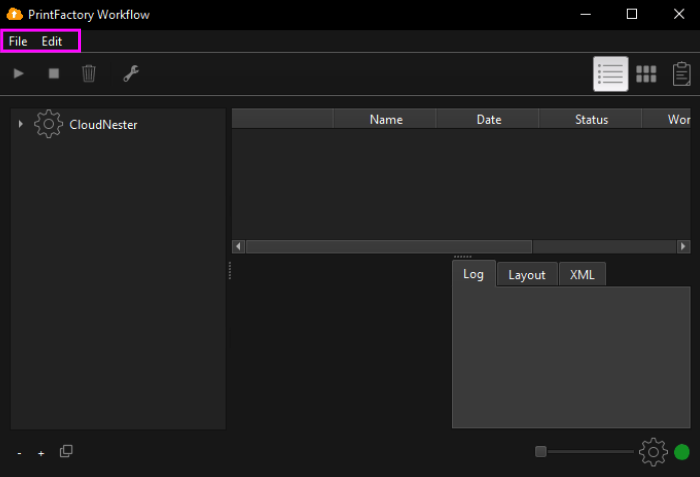
Task: Open the File menu
Action: [x=18, y=41]
